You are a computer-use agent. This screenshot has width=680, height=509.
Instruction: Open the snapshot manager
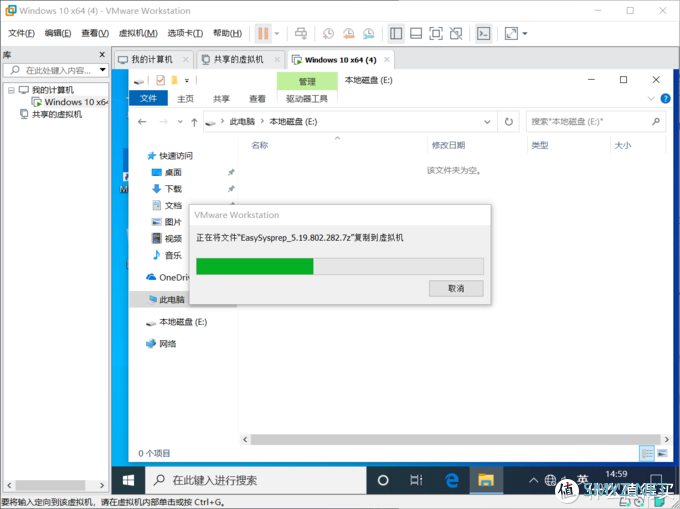[369, 33]
